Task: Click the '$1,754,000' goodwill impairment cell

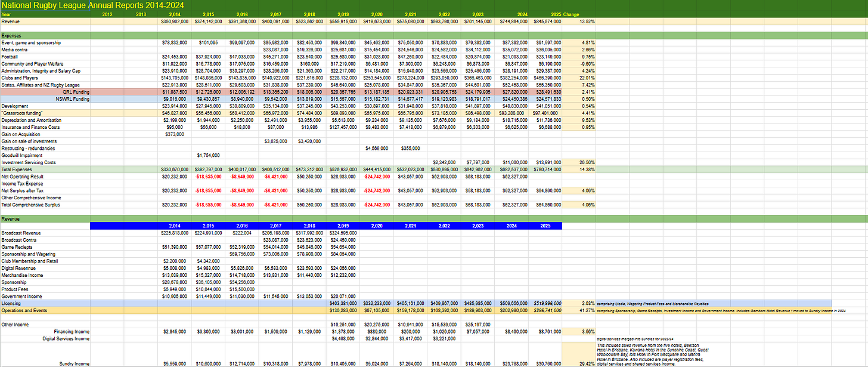Action: [x=208, y=155]
